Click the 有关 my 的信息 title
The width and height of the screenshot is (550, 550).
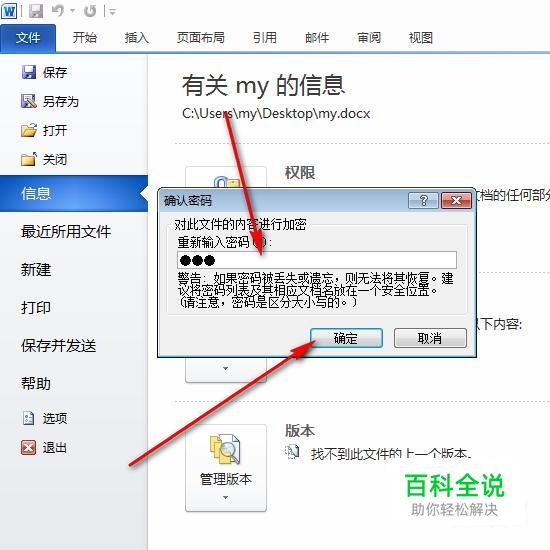pos(263,85)
